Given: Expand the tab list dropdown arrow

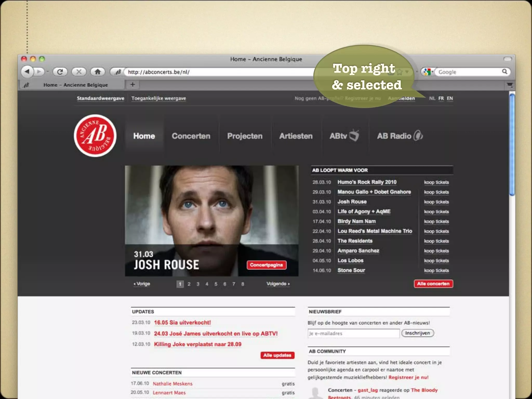Looking at the screenshot, I should tap(510, 85).
